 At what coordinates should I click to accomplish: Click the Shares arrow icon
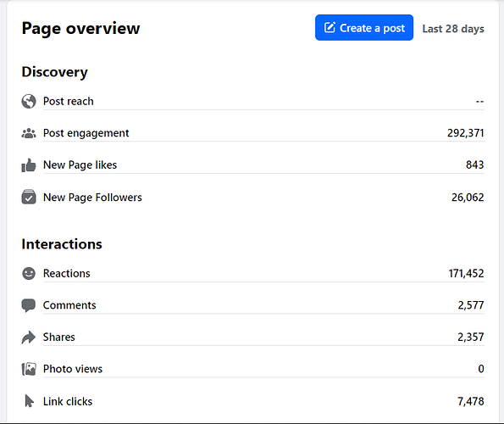(29, 338)
